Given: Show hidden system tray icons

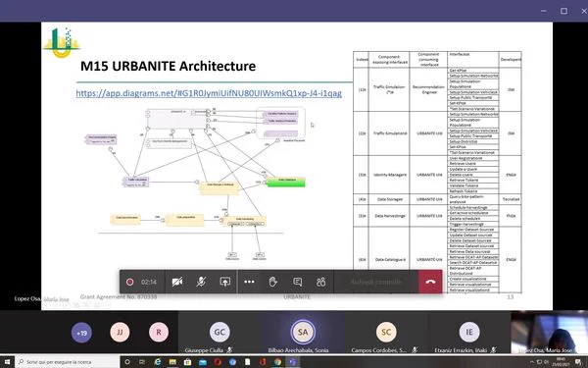Looking at the screenshot, I should [532, 362].
